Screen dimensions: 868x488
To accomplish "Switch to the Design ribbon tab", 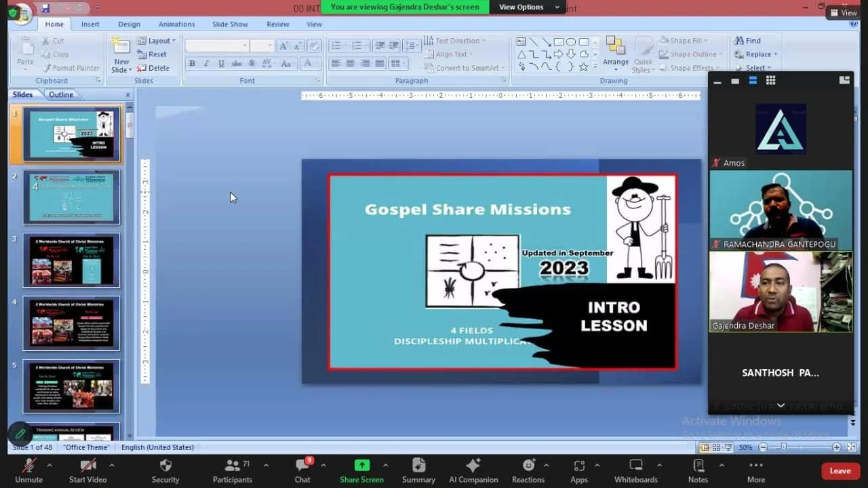I will [x=129, y=24].
